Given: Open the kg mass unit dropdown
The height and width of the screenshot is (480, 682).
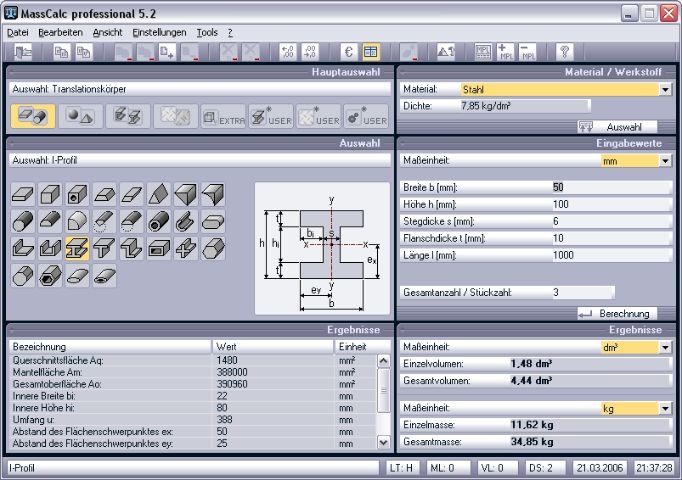Looking at the screenshot, I should (x=665, y=408).
